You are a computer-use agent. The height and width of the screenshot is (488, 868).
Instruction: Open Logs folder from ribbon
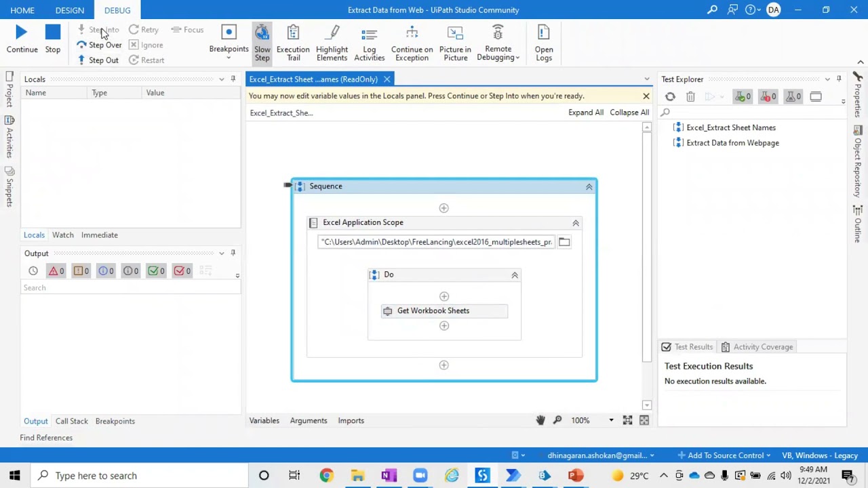(x=544, y=42)
